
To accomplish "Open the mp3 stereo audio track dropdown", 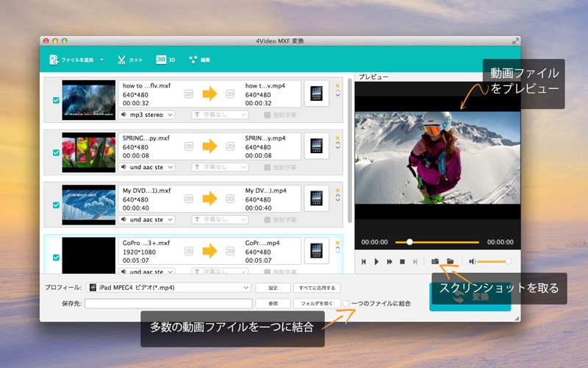I will 146,115.
